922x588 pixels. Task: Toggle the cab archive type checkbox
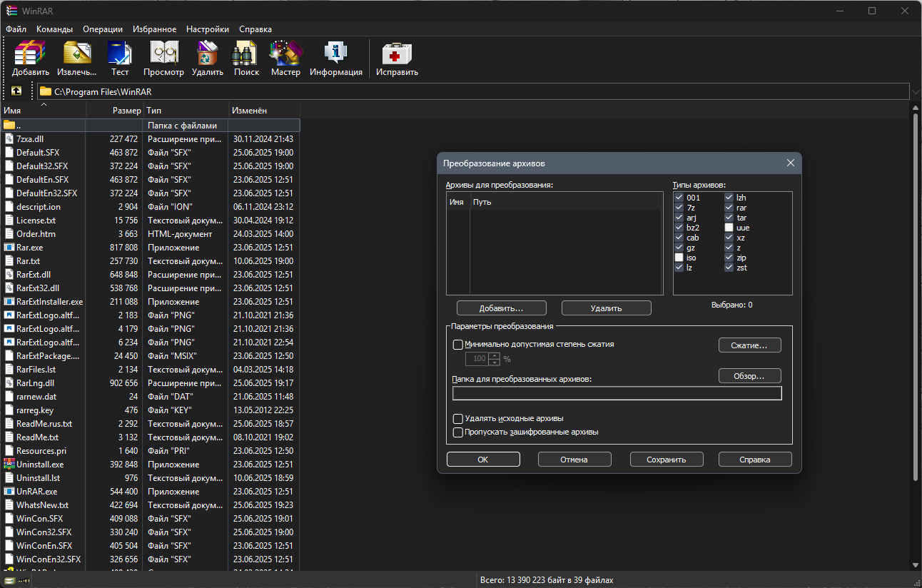679,238
